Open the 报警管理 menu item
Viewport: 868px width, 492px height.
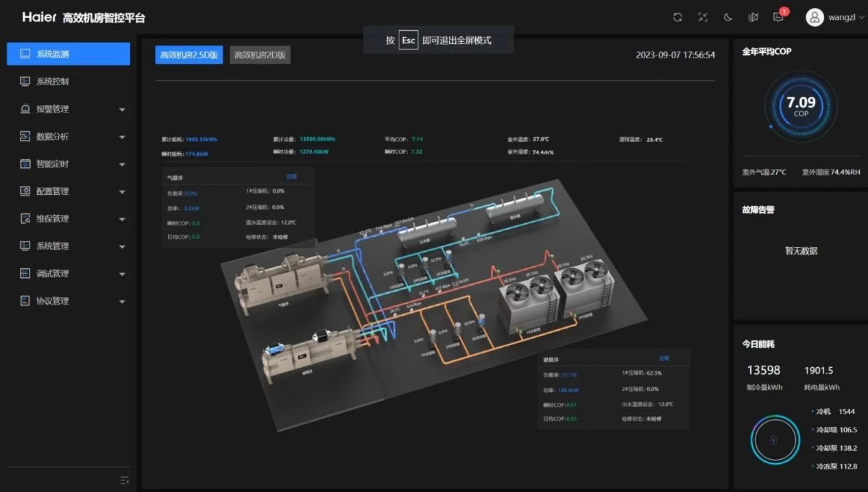69,108
